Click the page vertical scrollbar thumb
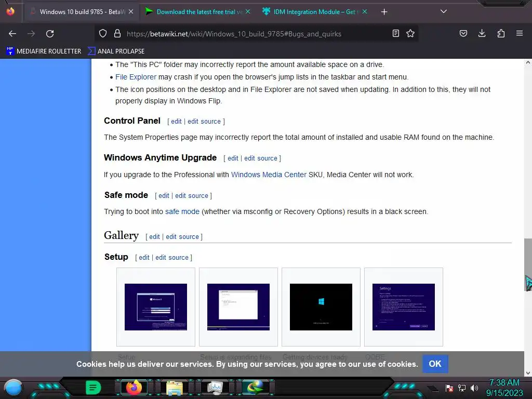Image resolution: width=532 pixels, height=399 pixels. pos(528,264)
